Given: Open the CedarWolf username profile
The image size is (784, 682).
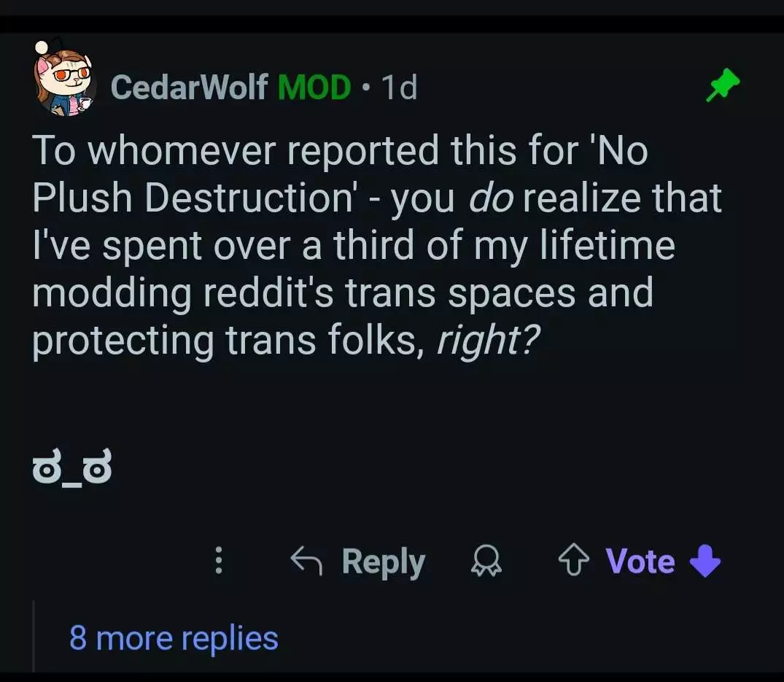Looking at the screenshot, I should [189, 88].
